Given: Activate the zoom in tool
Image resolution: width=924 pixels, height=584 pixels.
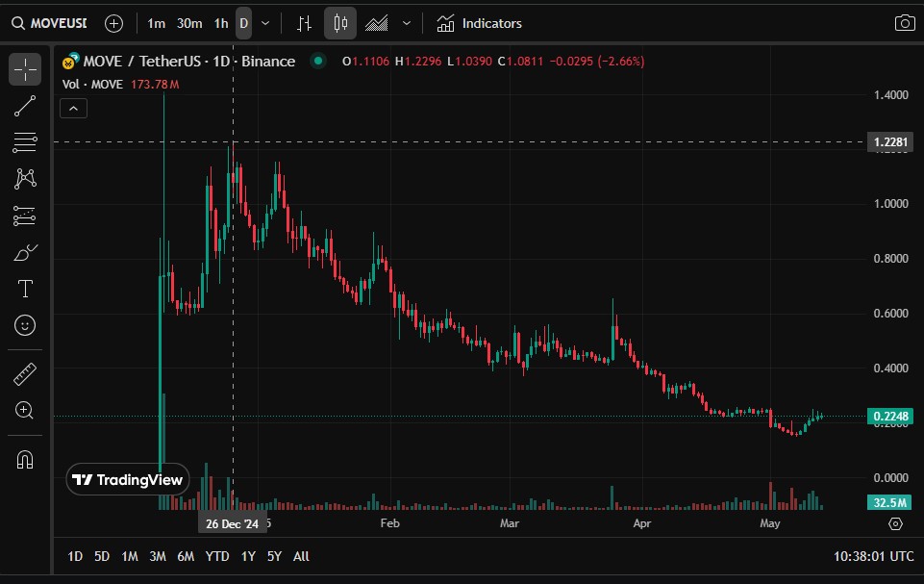Looking at the screenshot, I should pos(25,410).
